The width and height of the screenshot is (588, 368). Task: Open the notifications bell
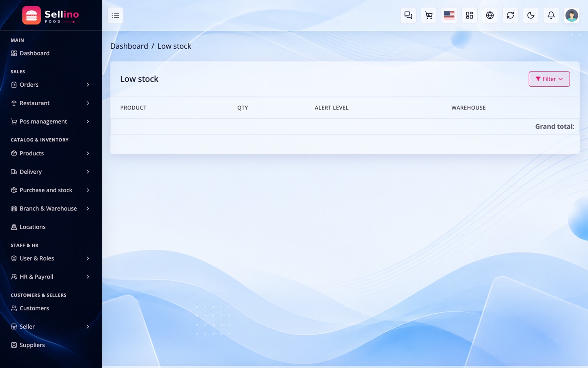(551, 16)
